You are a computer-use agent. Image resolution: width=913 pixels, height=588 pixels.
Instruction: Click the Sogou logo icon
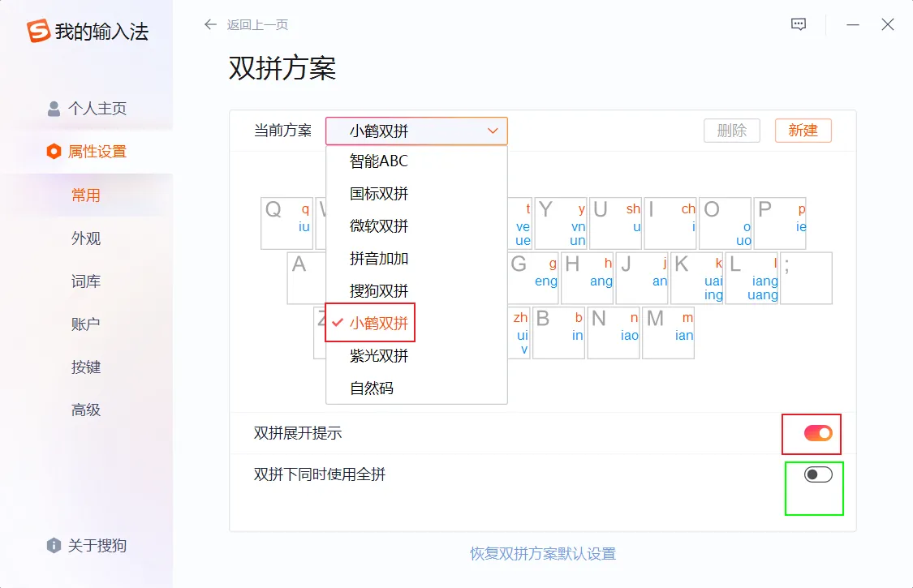38,32
